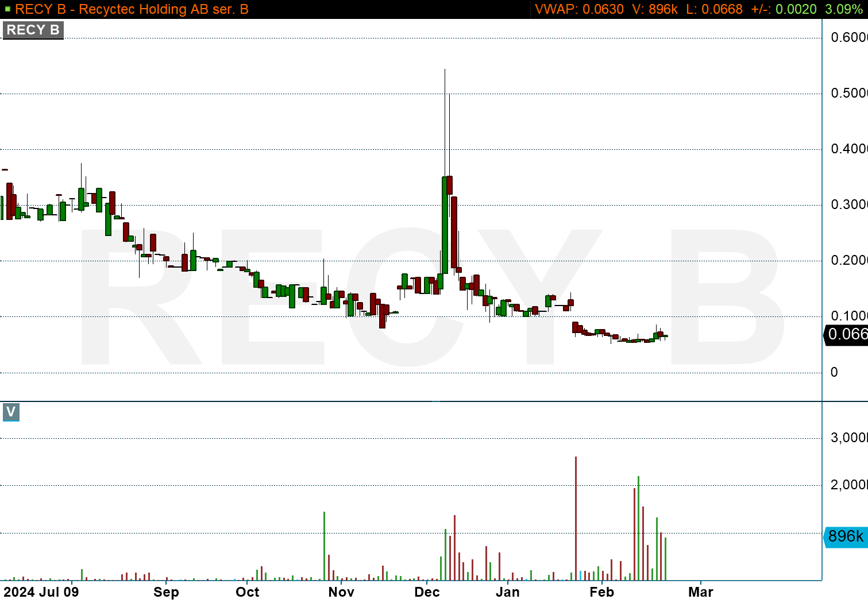Click the tallest red volume bar in late January

click(x=576, y=518)
